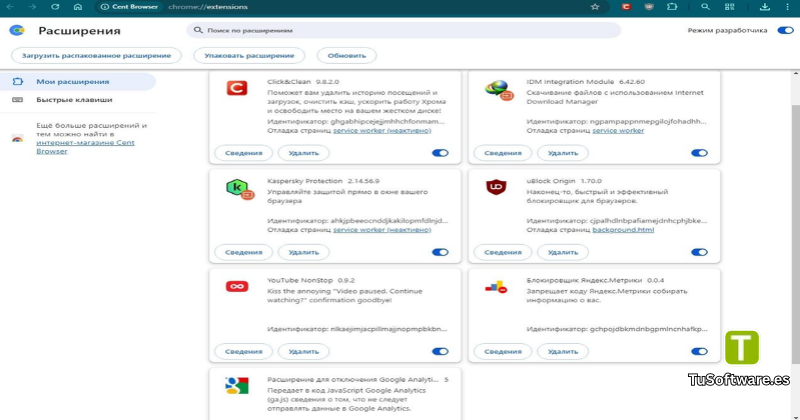Focus the Поиск по расширениям search field
The height and width of the screenshot is (420, 800).
pyautogui.click(x=403, y=31)
